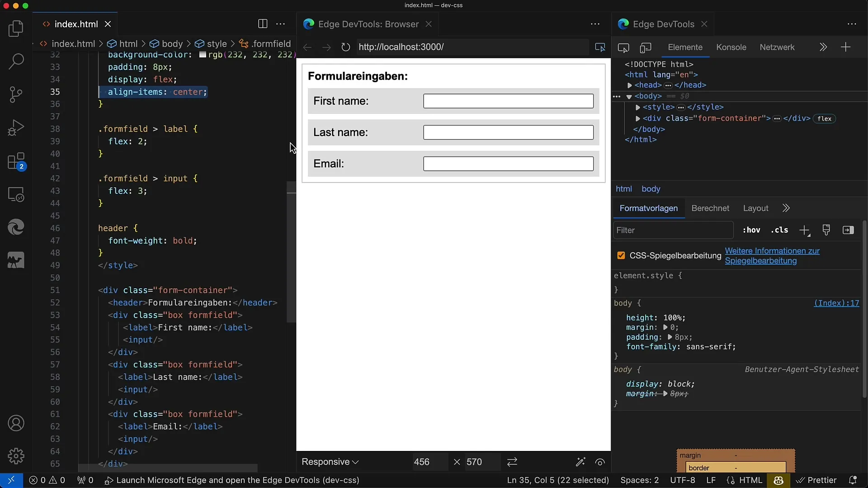Click the rgb(232, 232, 232) color swatch

(203, 55)
